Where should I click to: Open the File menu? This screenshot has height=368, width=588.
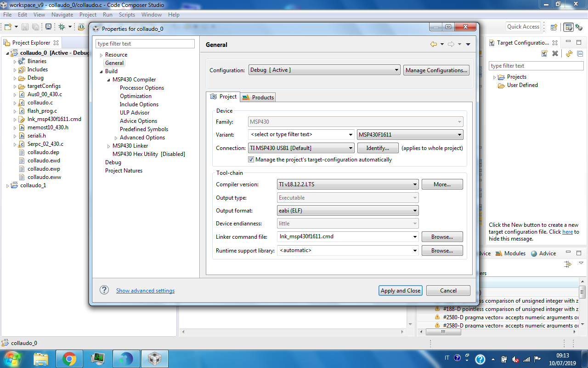7,15
